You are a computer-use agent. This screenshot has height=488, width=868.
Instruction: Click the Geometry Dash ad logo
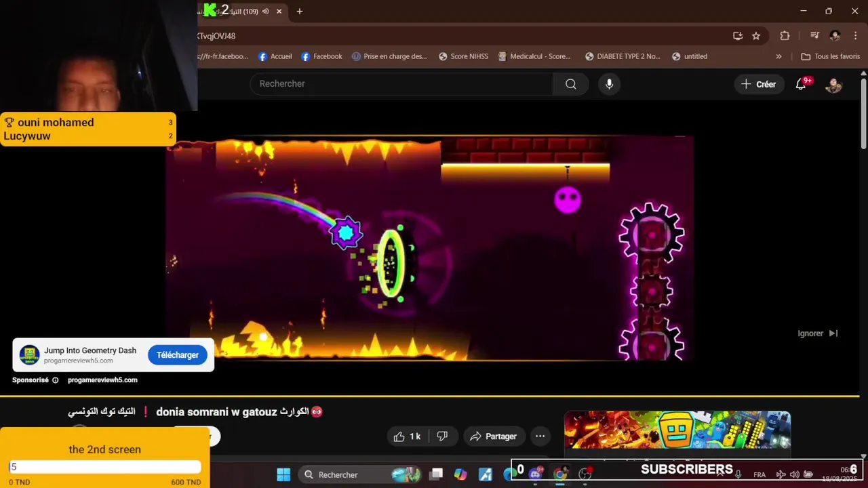point(29,355)
